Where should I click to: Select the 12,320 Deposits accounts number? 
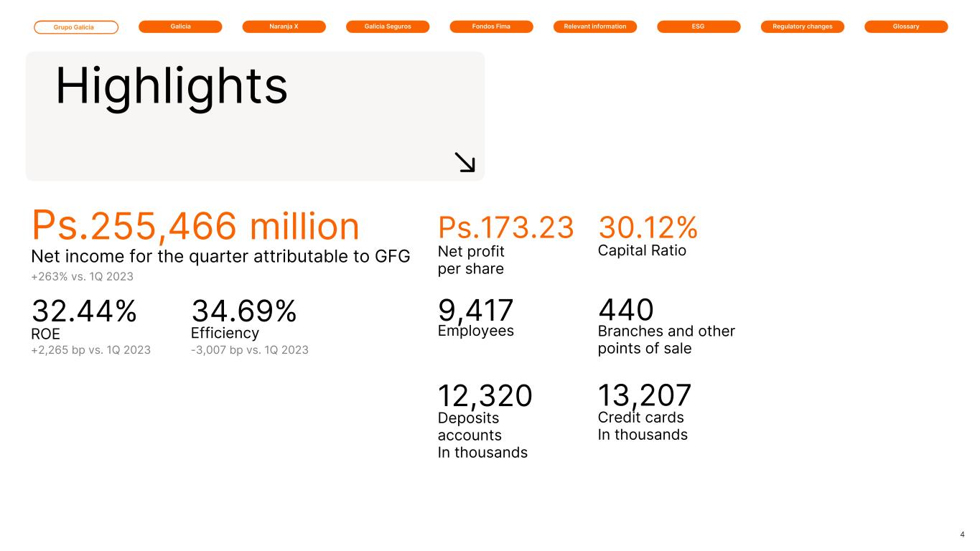coord(485,395)
